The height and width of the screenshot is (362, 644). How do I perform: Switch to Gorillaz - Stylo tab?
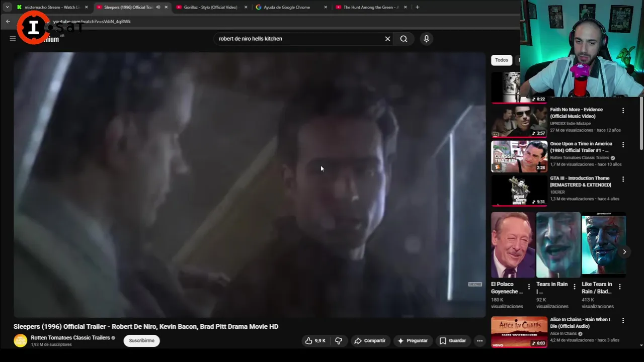pyautogui.click(x=210, y=7)
